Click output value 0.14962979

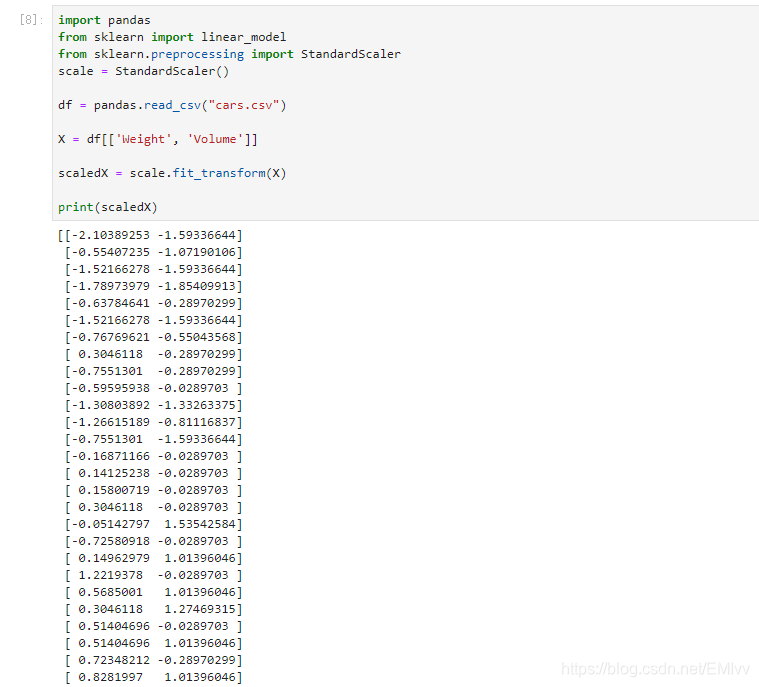[114, 558]
